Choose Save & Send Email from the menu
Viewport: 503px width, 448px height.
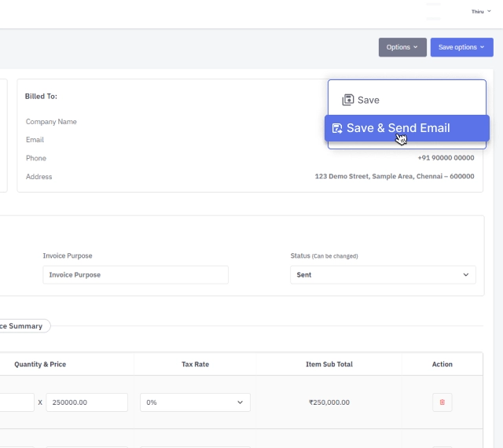coord(398,128)
